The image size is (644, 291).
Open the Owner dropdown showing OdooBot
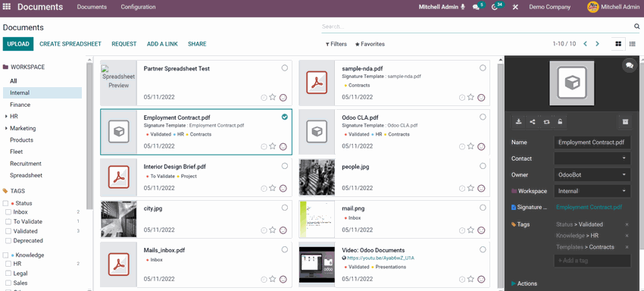(x=592, y=175)
